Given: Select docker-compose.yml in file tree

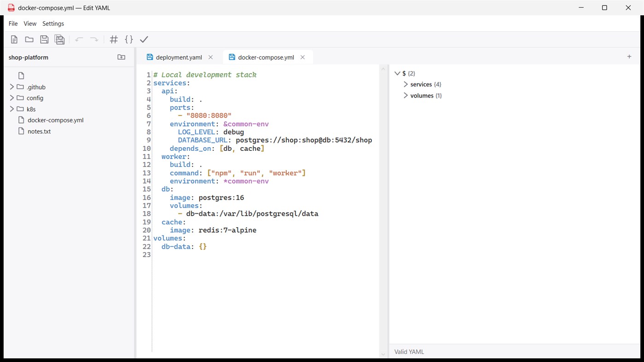Looking at the screenshot, I should tap(55, 120).
